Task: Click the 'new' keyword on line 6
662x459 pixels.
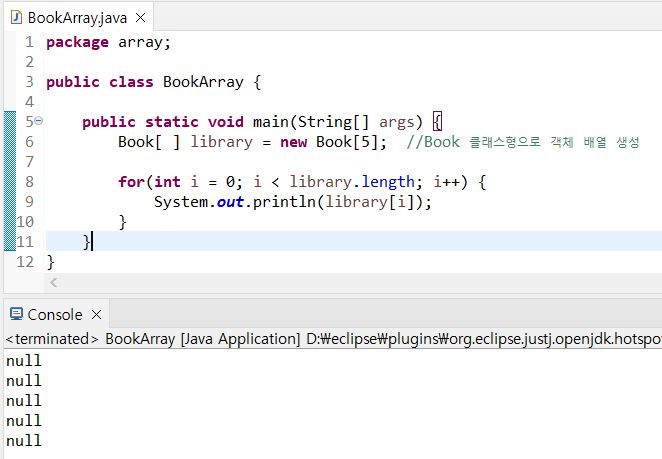Action: click(293, 142)
